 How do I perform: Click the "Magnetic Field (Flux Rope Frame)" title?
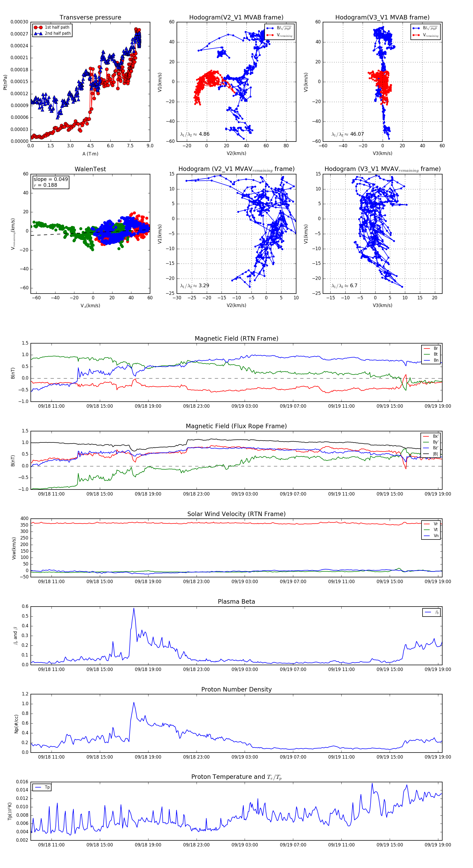[236, 426]
